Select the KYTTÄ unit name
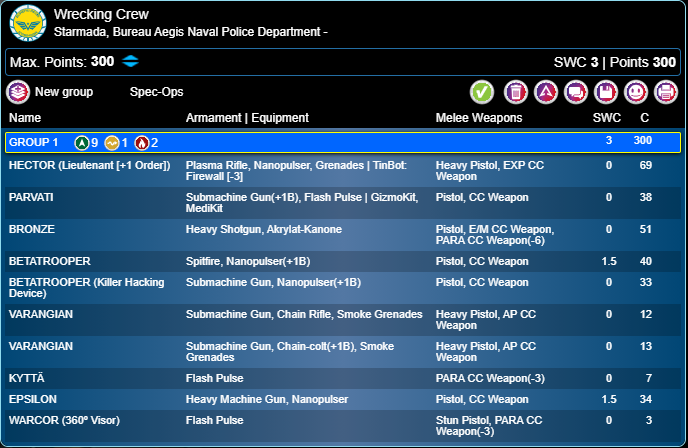688x448 pixels. (x=27, y=378)
